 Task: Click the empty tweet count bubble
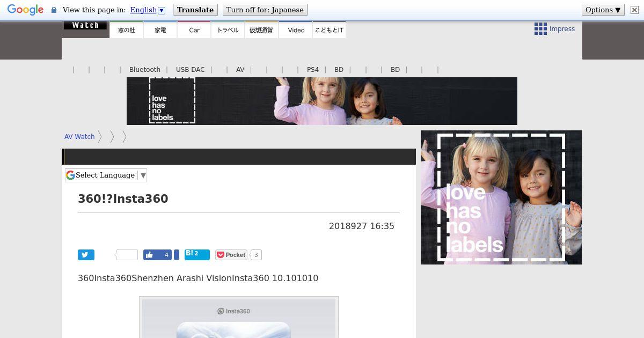click(127, 255)
